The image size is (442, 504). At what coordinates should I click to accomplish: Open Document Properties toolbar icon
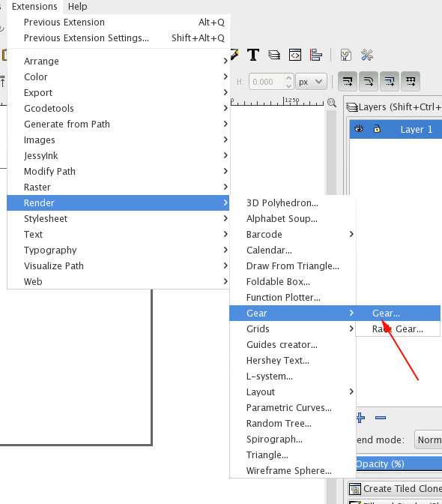click(x=345, y=55)
